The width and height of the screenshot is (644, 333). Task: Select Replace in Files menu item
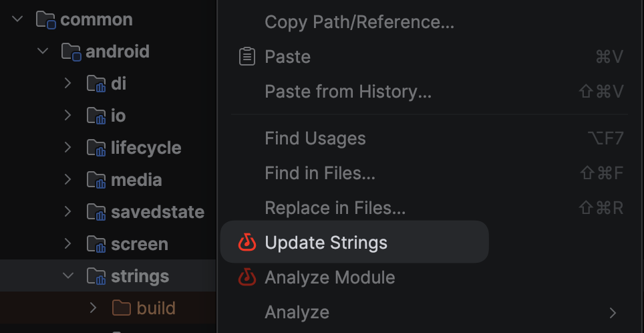[335, 208]
